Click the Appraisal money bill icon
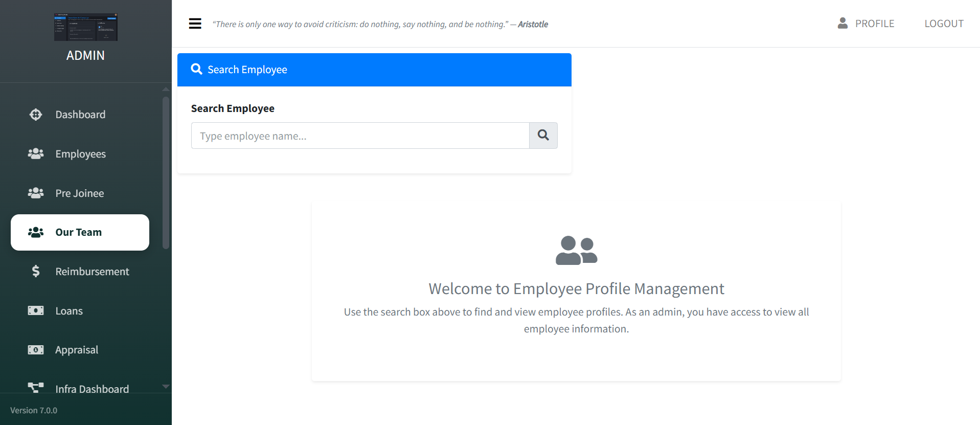Viewport: 980px width, 425px height. point(36,350)
